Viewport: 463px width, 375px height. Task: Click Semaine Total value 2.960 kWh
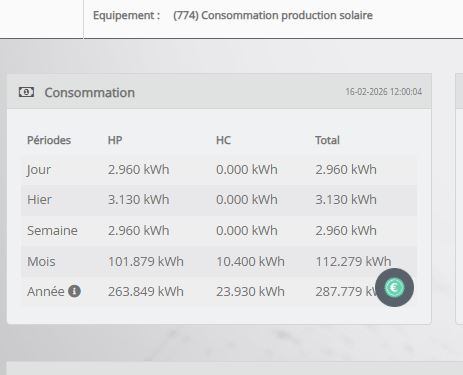(x=346, y=230)
